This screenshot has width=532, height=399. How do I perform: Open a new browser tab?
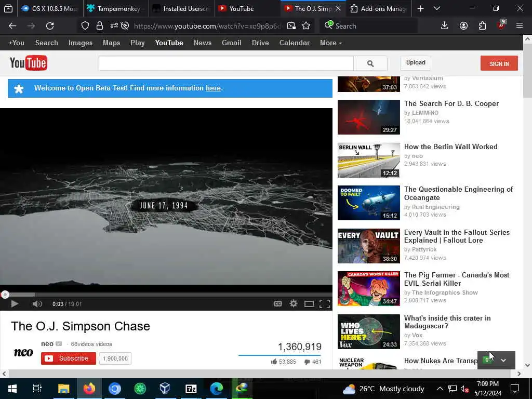(x=420, y=8)
